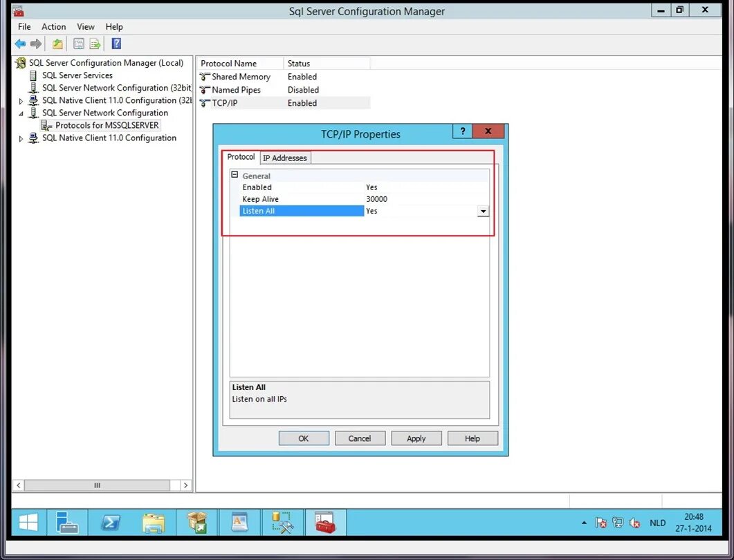This screenshot has width=734, height=560.
Task: Click the Apply button
Action: point(416,438)
